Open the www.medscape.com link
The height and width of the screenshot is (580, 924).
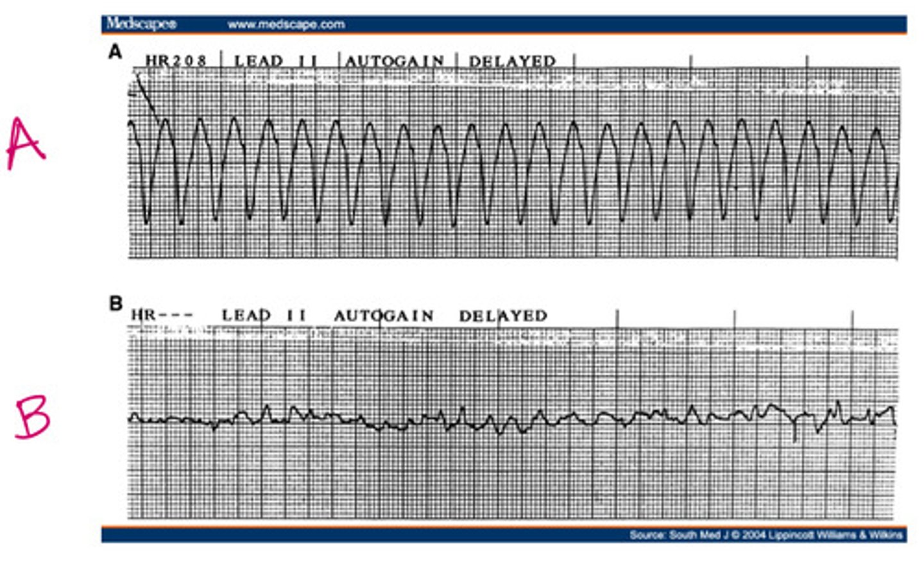click(286, 25)
